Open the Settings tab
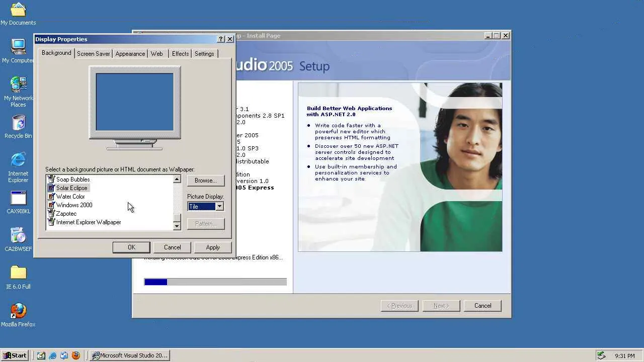Viewport: 644px width, 362px height. (204, 54)
